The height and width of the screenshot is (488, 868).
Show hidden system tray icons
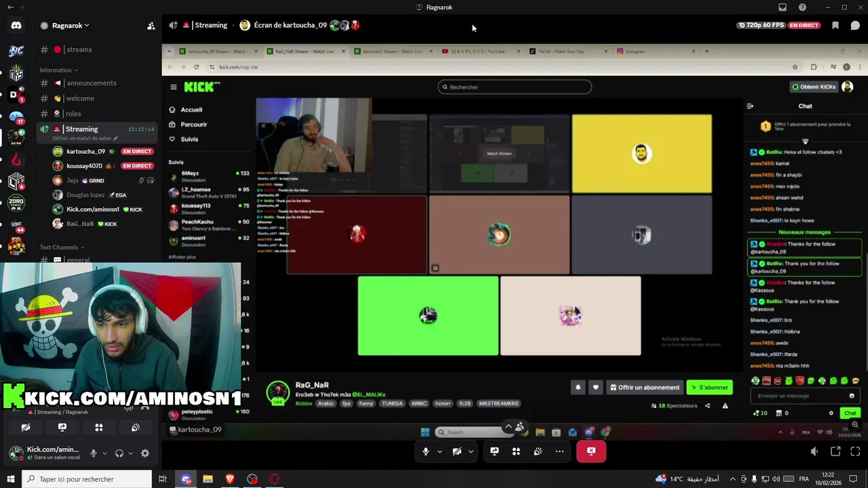(732, 479)
